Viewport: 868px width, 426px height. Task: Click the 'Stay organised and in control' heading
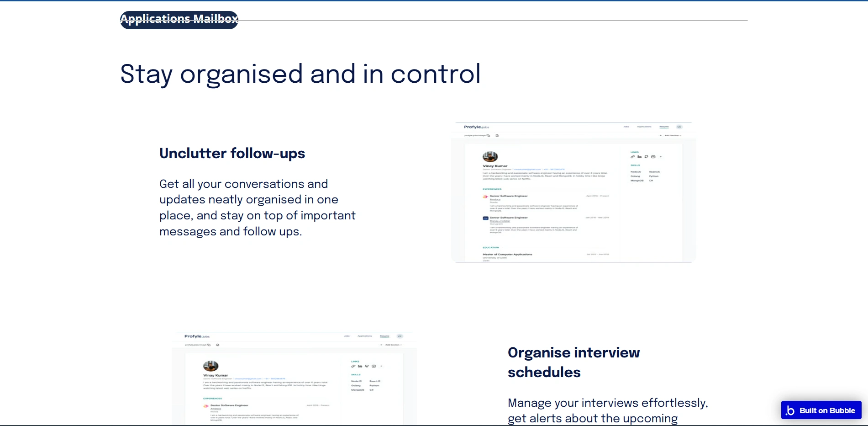click(x=300, y=74)
